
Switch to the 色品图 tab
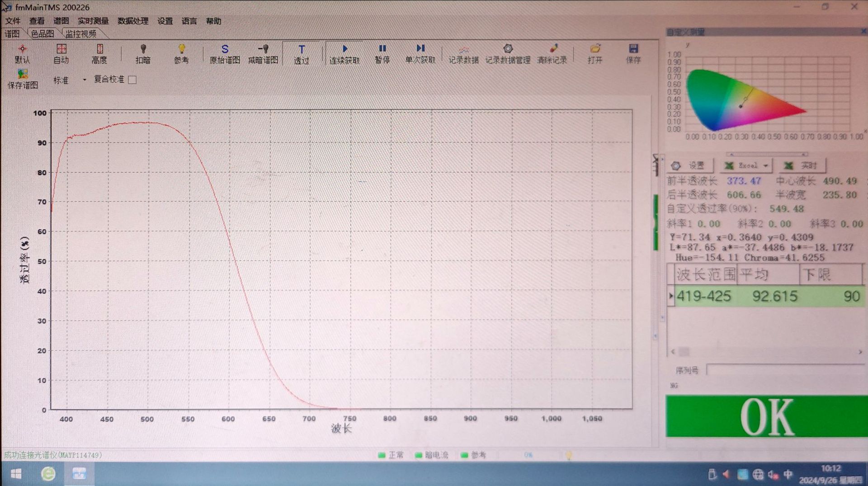click(42, 34)
